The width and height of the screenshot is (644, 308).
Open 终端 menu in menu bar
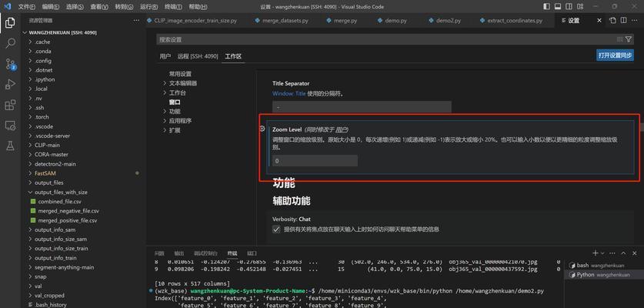pyautogui.click(x=174, y=7)
